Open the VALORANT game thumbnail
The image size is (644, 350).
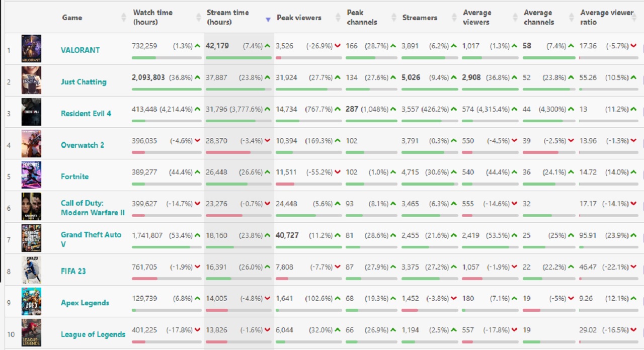[31, 49]
